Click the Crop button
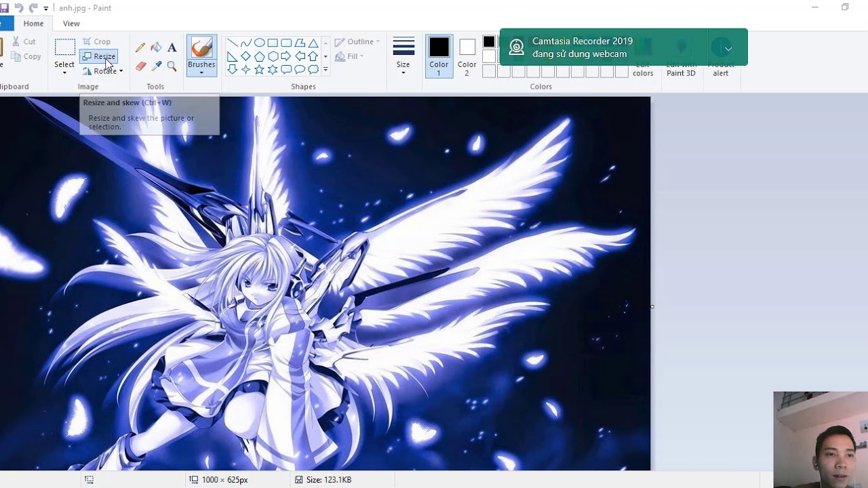868x488 pixels. click(96, 41)
